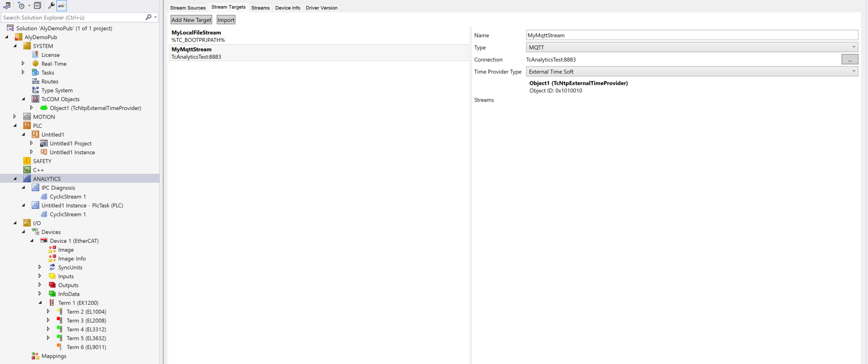Click the Add New Target button
Image resolution: width=868 pixels, height=364 pixels.
(191, 20)
